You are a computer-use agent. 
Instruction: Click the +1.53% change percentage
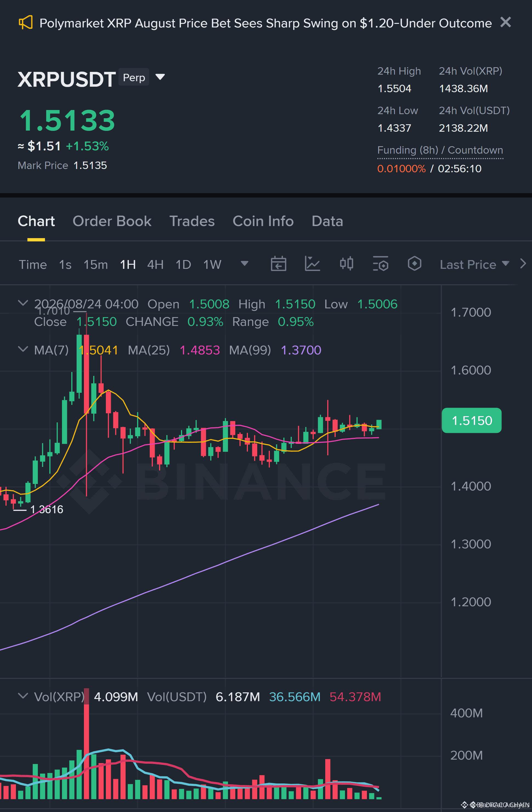87,146
